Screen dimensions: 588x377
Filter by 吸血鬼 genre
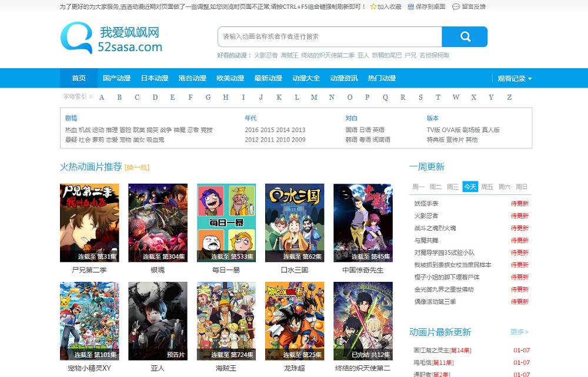point(155,140)
